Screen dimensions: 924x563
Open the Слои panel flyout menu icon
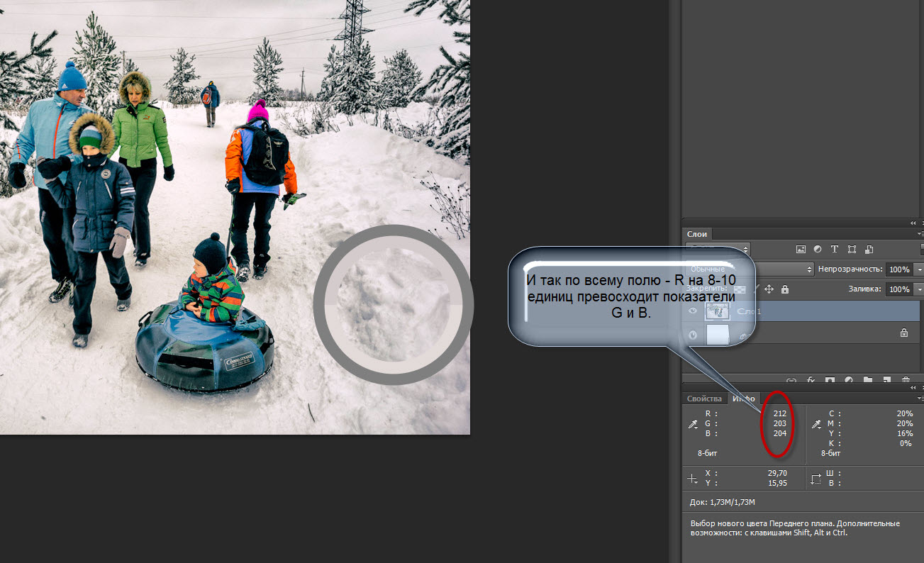[x=920, y=234]
